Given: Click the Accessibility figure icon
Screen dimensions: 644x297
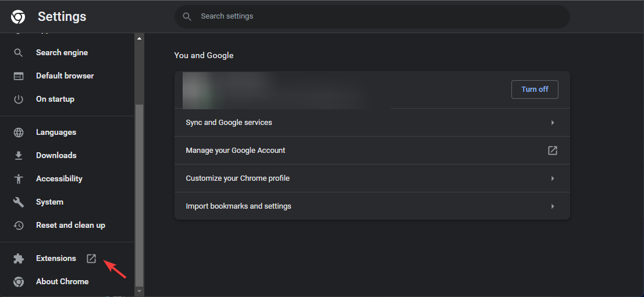Looking at the screenshot, I should (19, 179).
